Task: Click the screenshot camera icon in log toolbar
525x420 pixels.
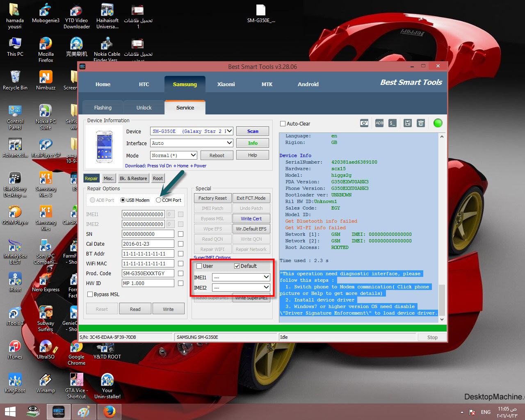Action: click(x=364, y=123)
